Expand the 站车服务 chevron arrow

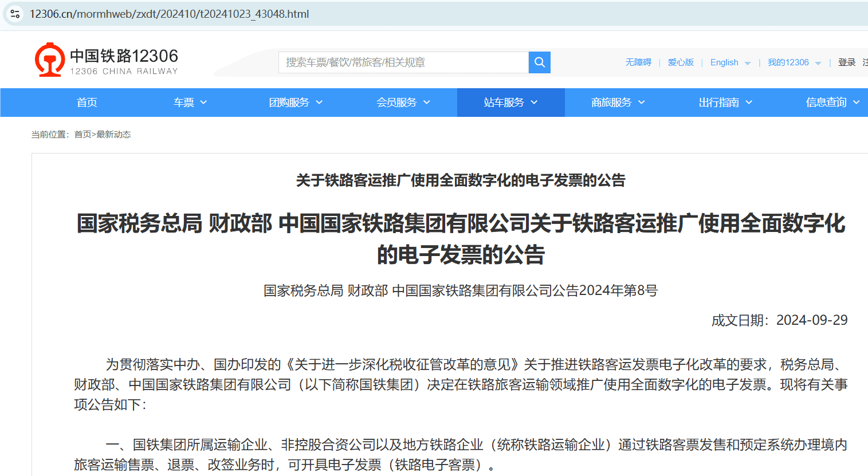[x=534, y=103]
